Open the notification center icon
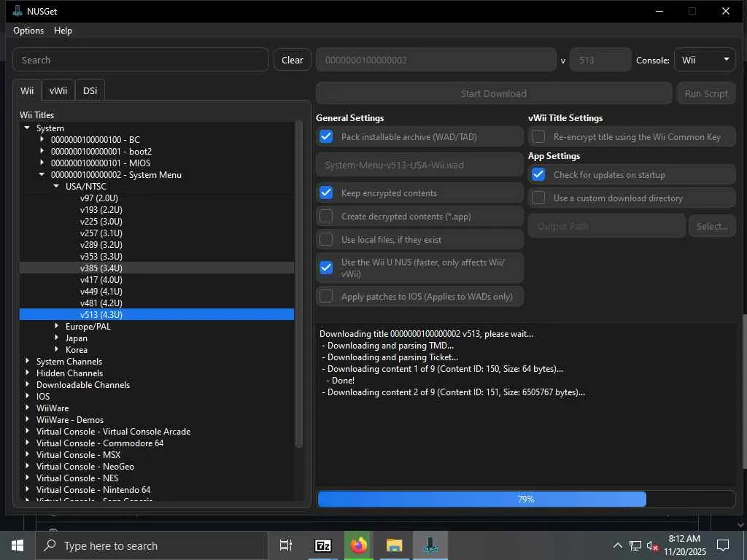Viewport: 747px width, 560px height. pyautogui.click(x=723, y=545)
